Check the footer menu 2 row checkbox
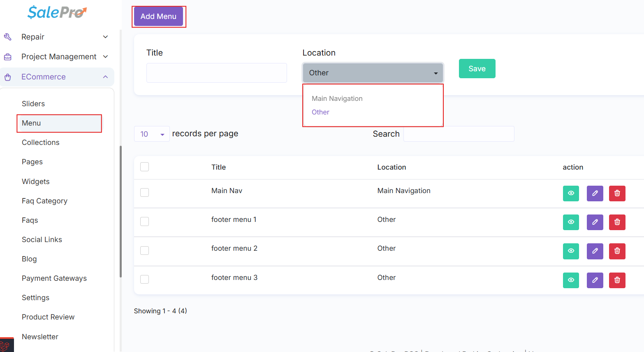644x352 pixels. (144, 250)
